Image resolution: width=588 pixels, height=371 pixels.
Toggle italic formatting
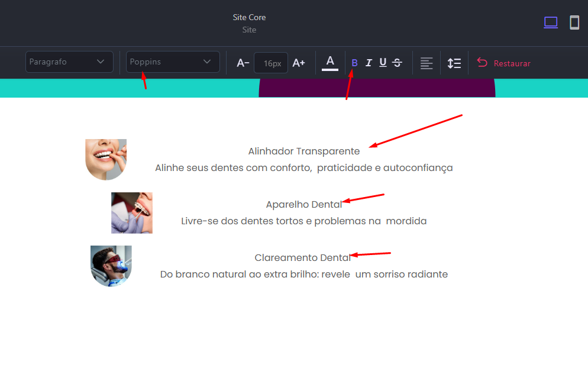tap(369, 63)
